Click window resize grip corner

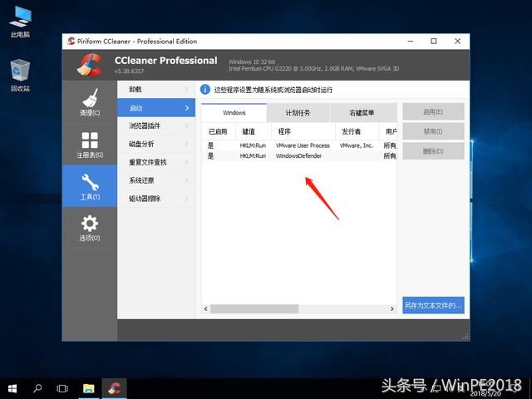pyautogui.click(x=465, y=337)
